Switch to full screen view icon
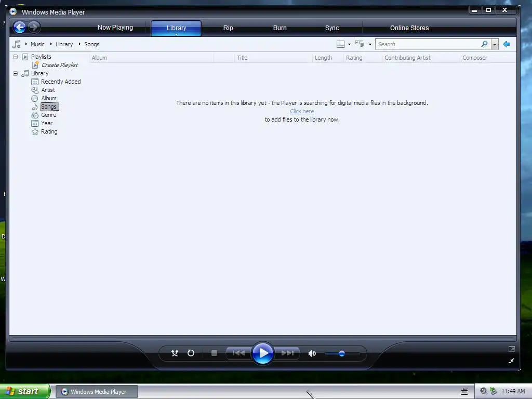This screenshot has width=532, height=399. point(512,349)
